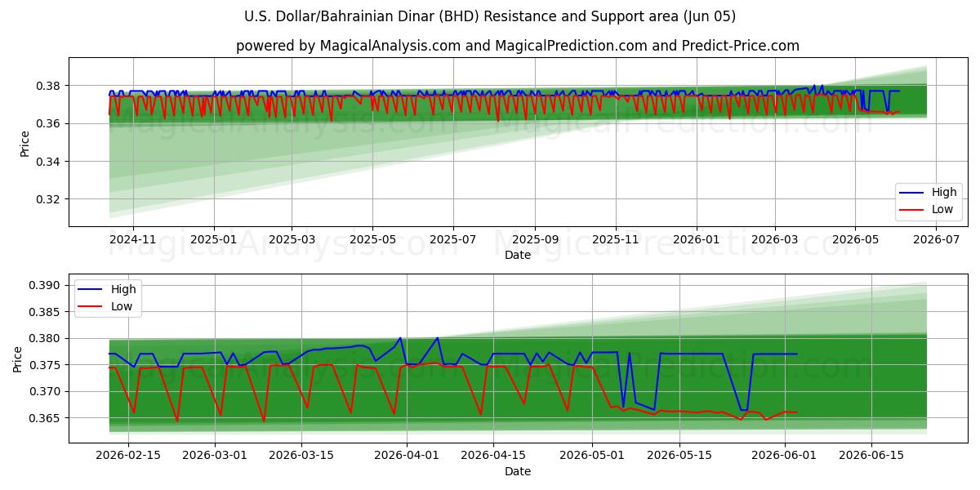Screen dimensions: 980x490
Task: Click the 0.365 price tick in the bottom chart
Action: click(x=47, y=418)
